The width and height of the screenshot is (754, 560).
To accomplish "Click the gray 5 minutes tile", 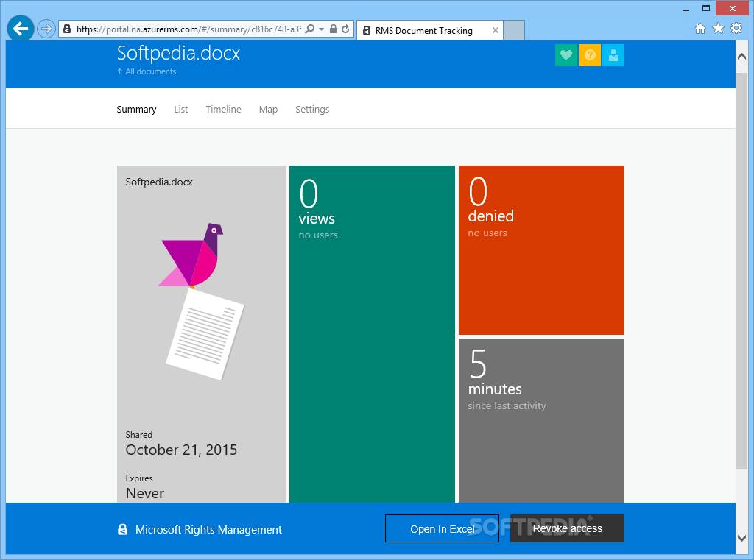I will tap(541, 421).
